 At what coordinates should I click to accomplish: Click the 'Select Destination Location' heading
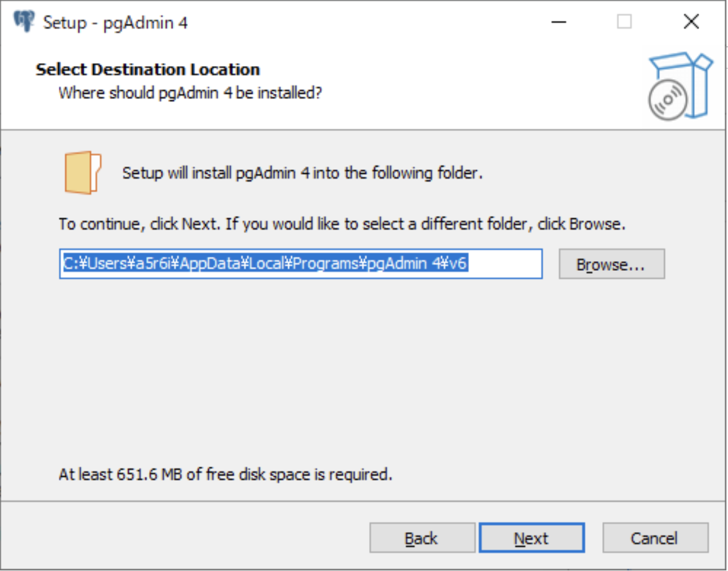click(x=148, y=69)
